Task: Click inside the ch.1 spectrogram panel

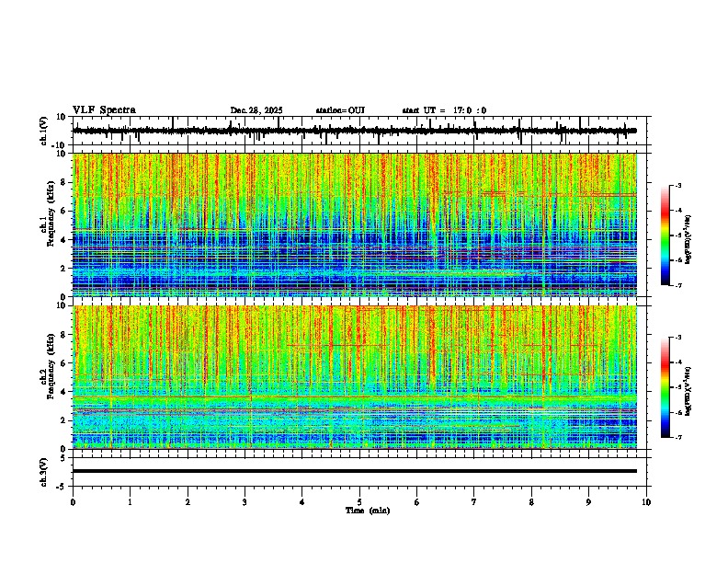Action: pyautogui.click(x=355, y=224)
